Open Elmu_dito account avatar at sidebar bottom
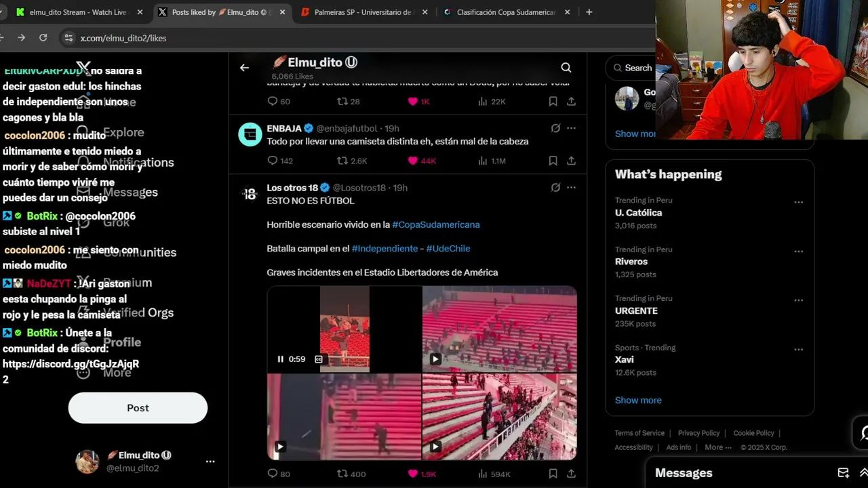Viewport: 868px width, 488px height. [x=87, y=462]
